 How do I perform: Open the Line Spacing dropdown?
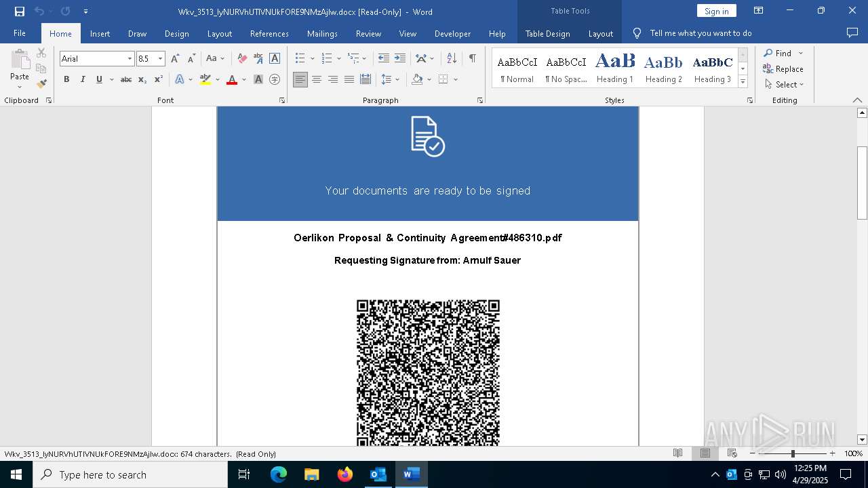391,79
